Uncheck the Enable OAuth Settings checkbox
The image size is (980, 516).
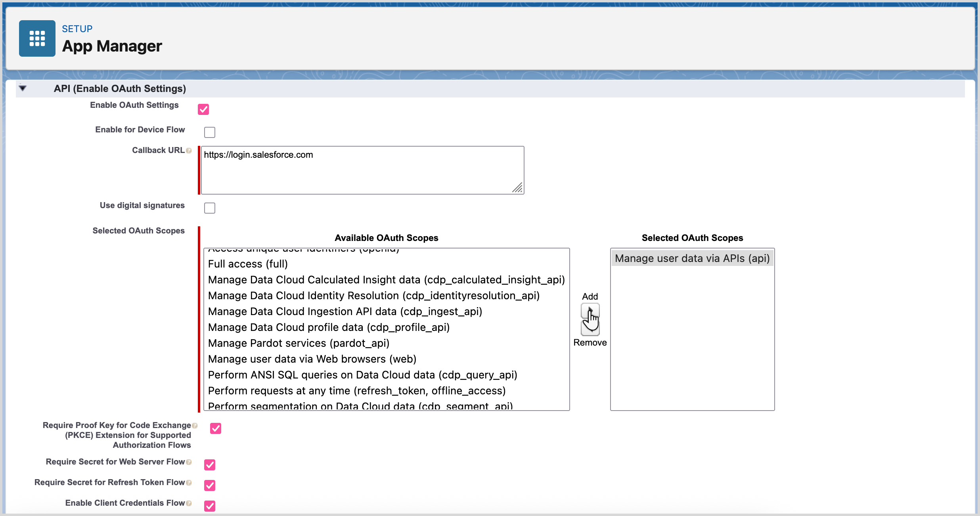203,109
